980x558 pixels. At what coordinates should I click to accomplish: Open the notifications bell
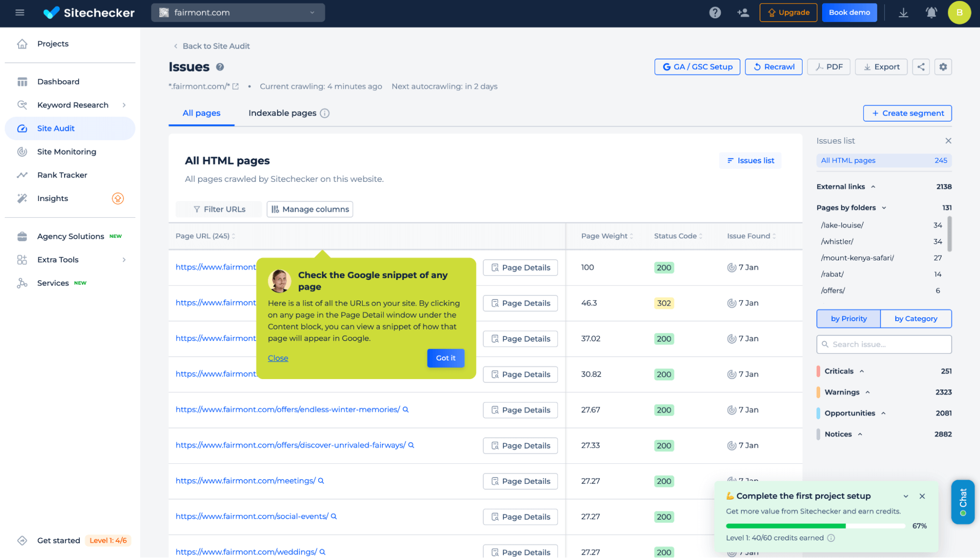(931, 13)
